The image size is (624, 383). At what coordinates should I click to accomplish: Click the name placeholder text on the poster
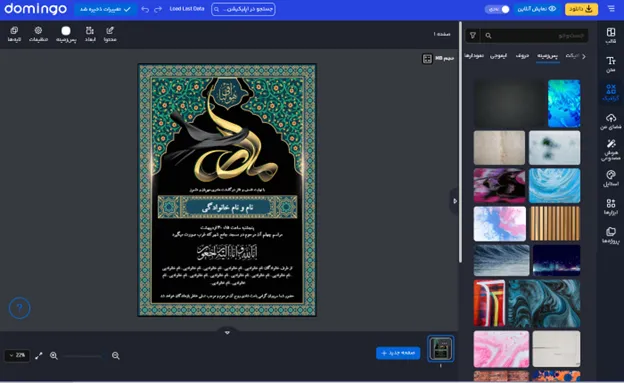(x=227, y=207)
